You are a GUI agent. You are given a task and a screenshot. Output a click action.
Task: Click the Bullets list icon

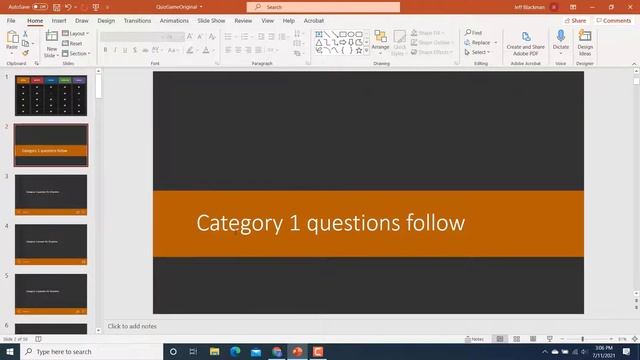(x=228, y=37)
